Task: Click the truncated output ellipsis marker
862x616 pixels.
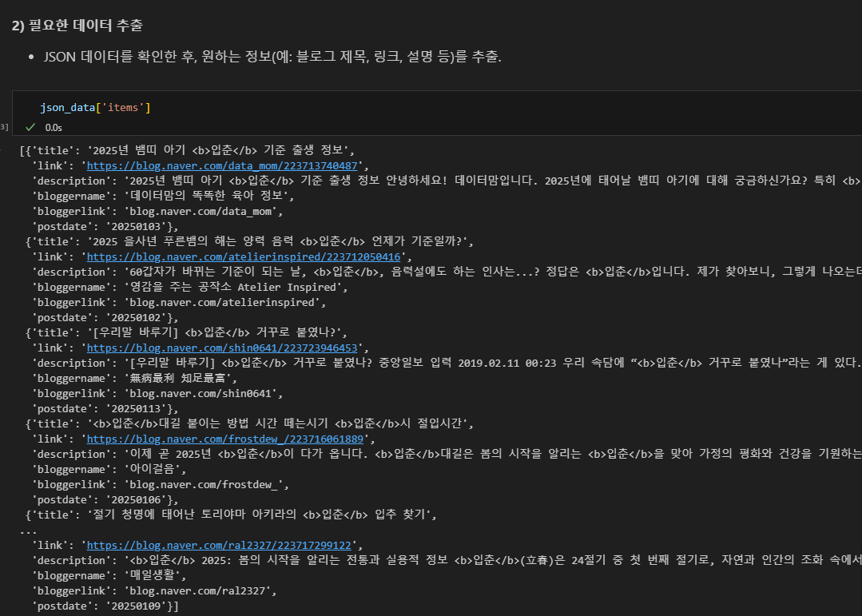Action: point(28,531)
